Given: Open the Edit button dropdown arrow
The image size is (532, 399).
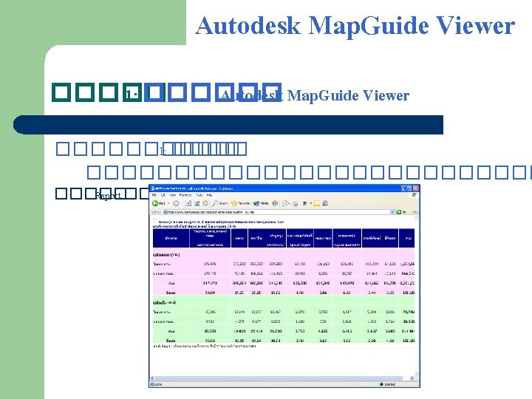Looking at the screenshot, I should (311, 203).
